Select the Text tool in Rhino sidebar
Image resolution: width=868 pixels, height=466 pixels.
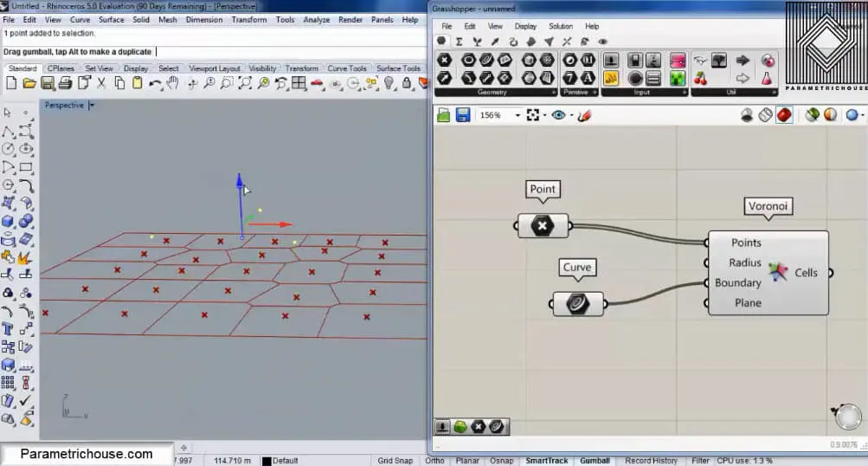pos(8,329)
